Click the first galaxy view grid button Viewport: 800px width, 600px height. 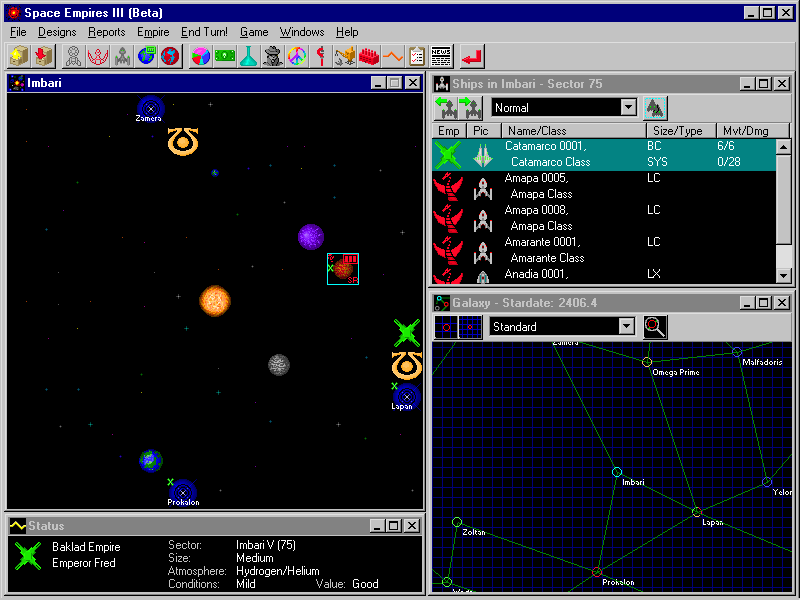click(446, 327)
